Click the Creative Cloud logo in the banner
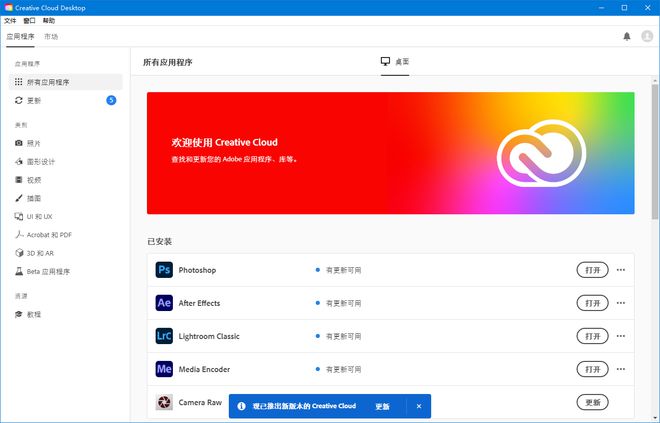 point(541,153)
